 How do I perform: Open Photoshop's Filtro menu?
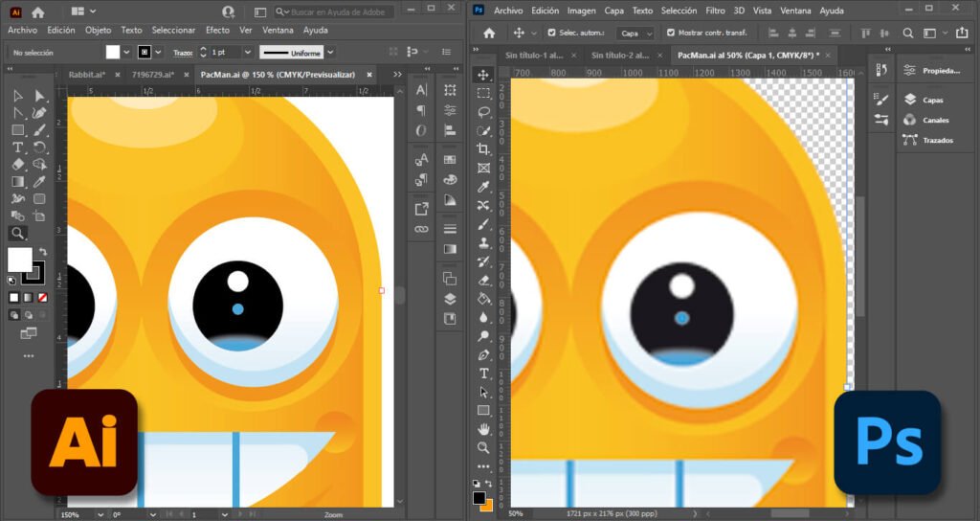(716, 11)
